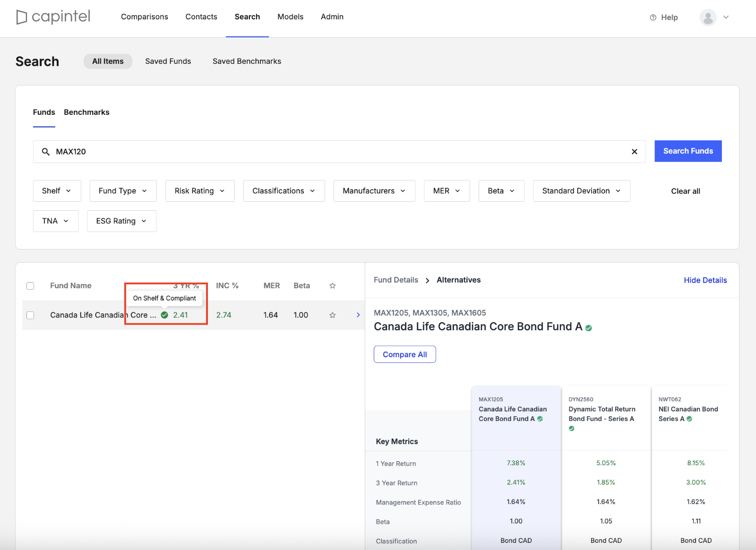Screen dimensions: 756x550
Task: Go to Contacts in top navigation
Action: tap(201, 17)
